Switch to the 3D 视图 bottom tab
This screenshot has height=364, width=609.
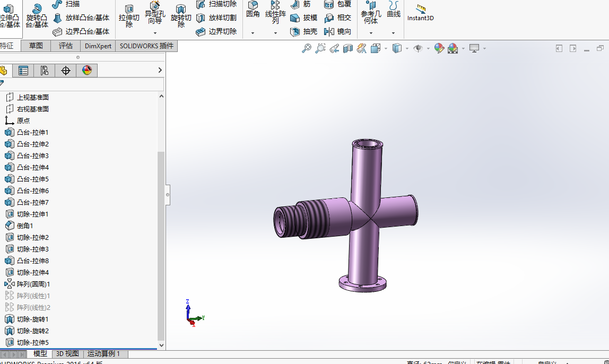click(67, 353)
